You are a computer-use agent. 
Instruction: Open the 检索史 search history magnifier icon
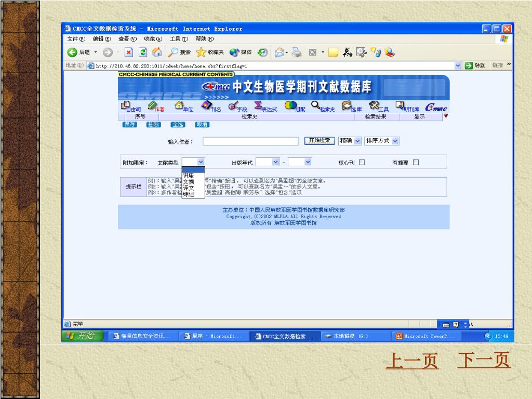pos(323,107)
